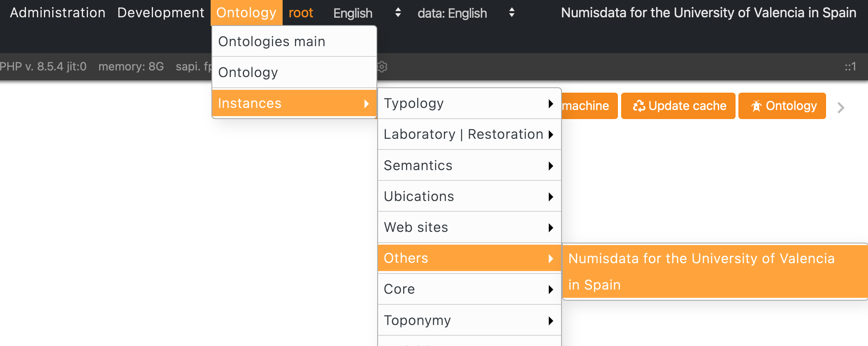The image size is (868, 346).
Task: Click the orange Ontology button
Action: [x=782, y=106]
